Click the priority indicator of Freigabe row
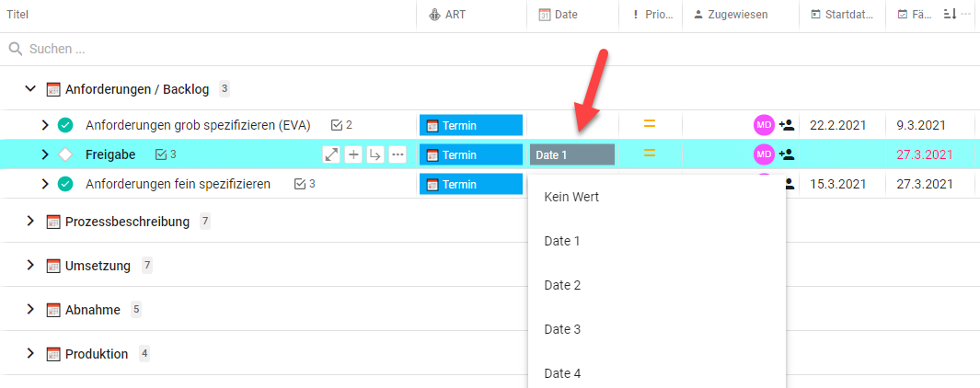Image resolution: width=980 pixels, height=388 pixels. (650, 153)
